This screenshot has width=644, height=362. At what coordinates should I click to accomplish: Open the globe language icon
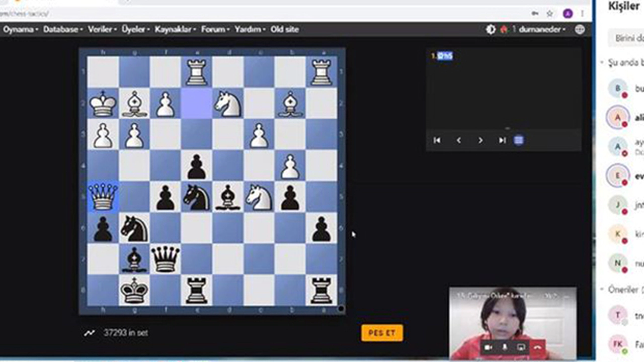tap(580, 29)
